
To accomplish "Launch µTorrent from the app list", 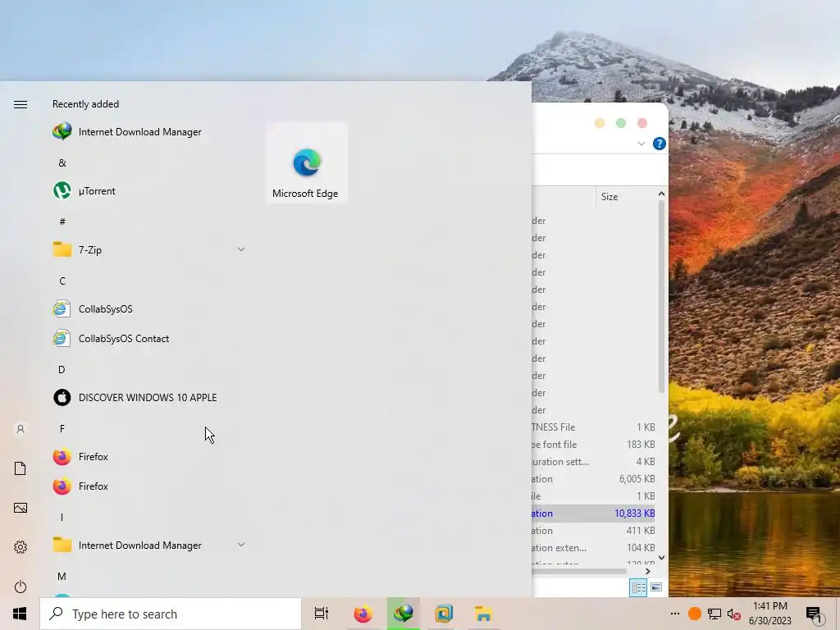I will [x=84, y=190].
